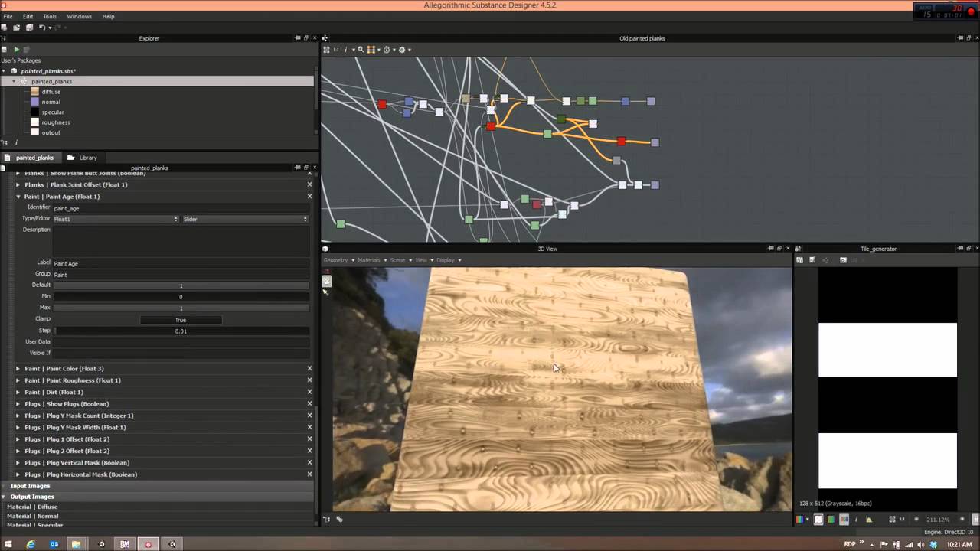
Task: Click the orange grid link-display icon in graph
Action: tap(371, 50)
